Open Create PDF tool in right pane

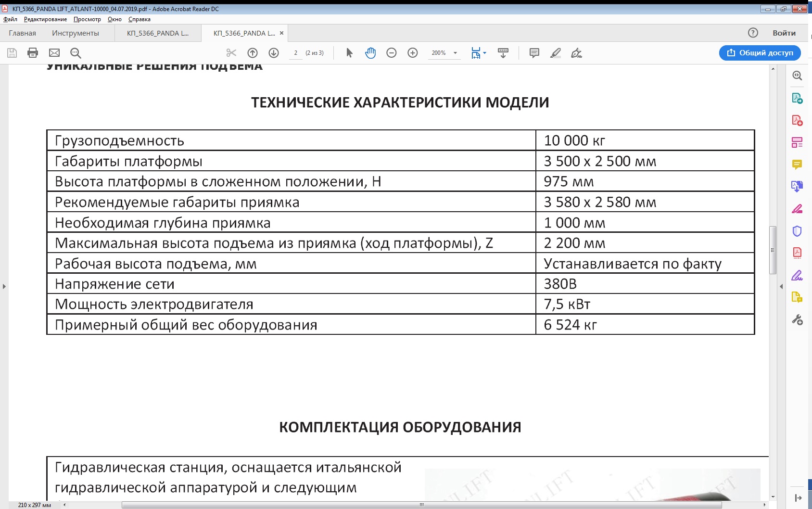click(797, 120)
